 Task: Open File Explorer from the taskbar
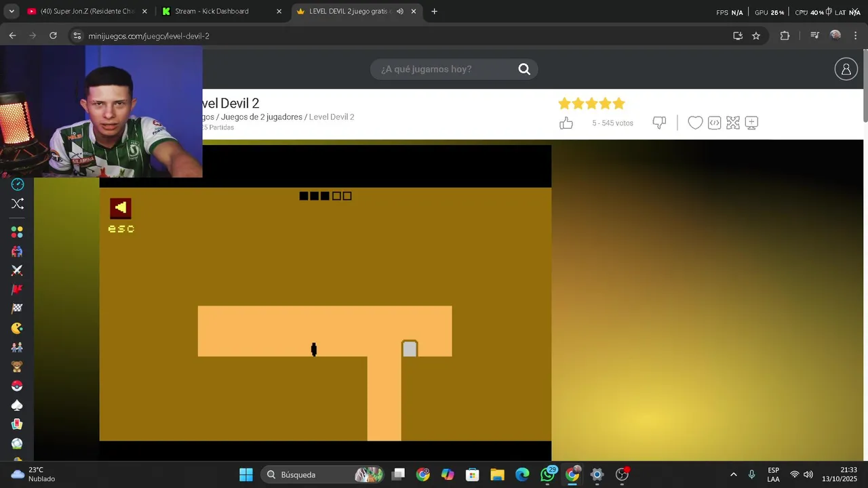click(497, 474)
